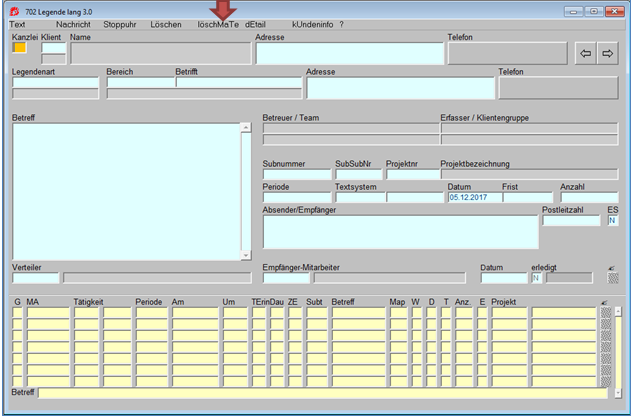The height and width of the screenshot is (416, 632).
Task: Toggle the ES field showing N
Action: 613,220
